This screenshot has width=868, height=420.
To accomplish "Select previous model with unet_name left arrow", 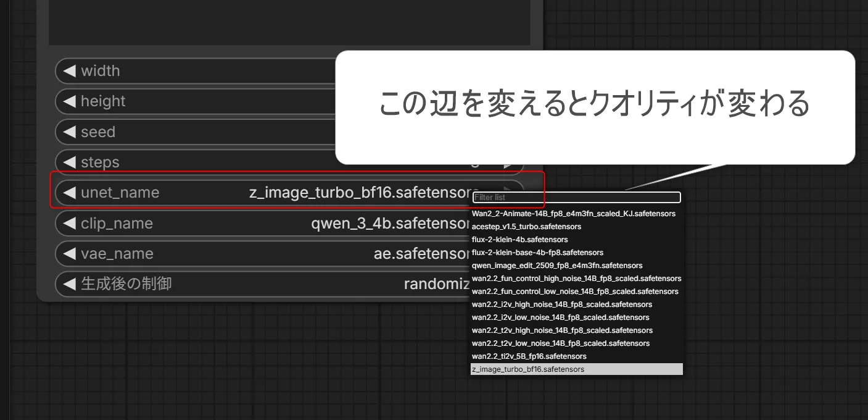I will [70, 193].
